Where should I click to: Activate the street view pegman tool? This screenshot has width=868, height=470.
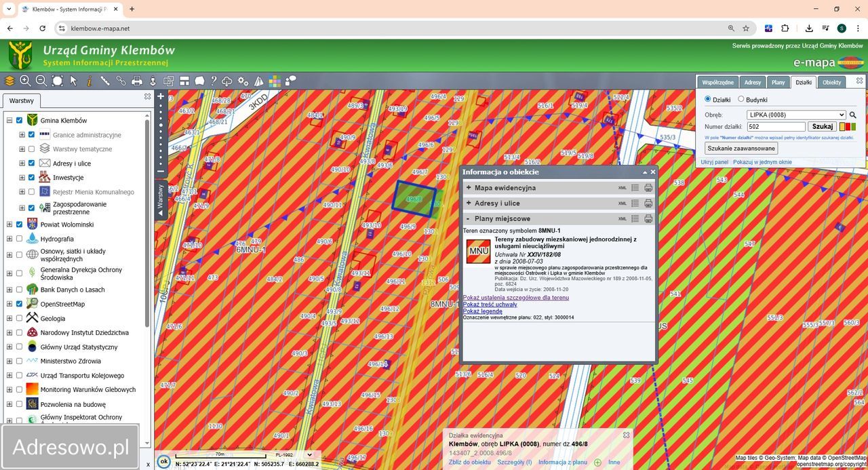(153, 81)
